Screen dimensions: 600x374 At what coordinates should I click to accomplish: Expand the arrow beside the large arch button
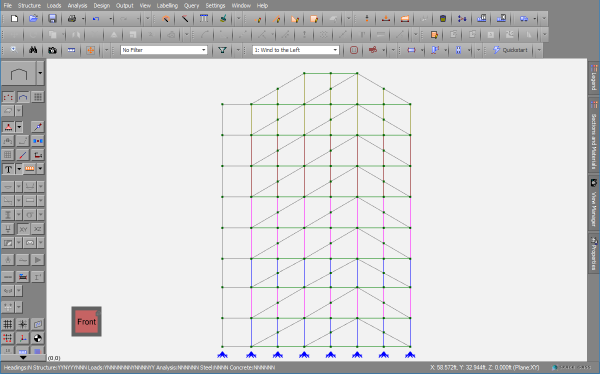coord(40,73)
